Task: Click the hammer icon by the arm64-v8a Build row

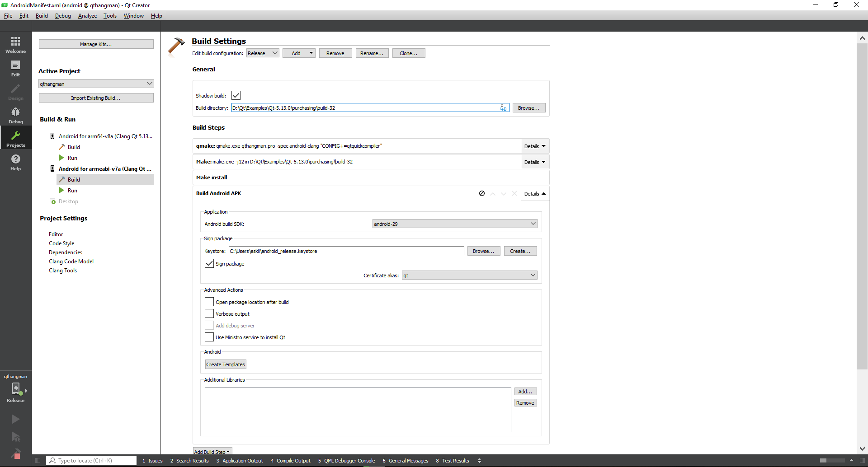Action: [x=62, y=147]
